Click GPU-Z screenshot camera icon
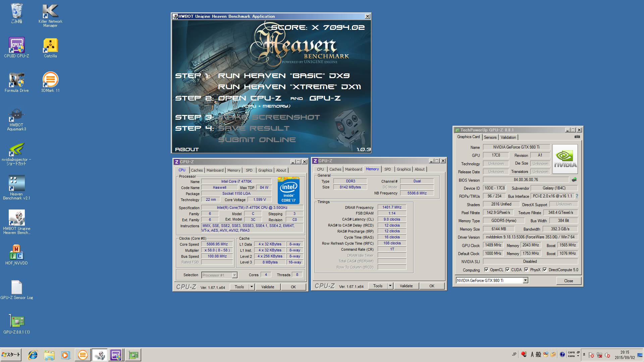This screenshot has width=644, height=362. [x=577, y=137]
